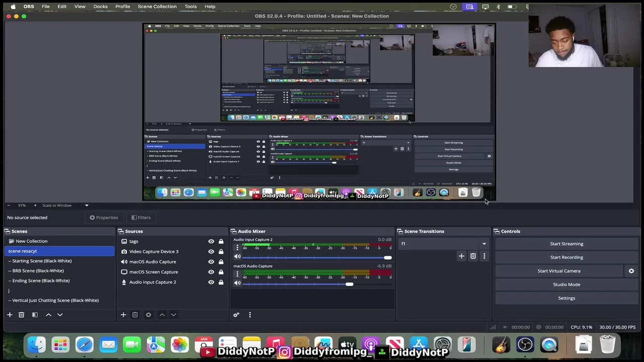Open advanced audio properties gears icon
Viewport: 644px width, 362px height.
(x=236, y=315)
